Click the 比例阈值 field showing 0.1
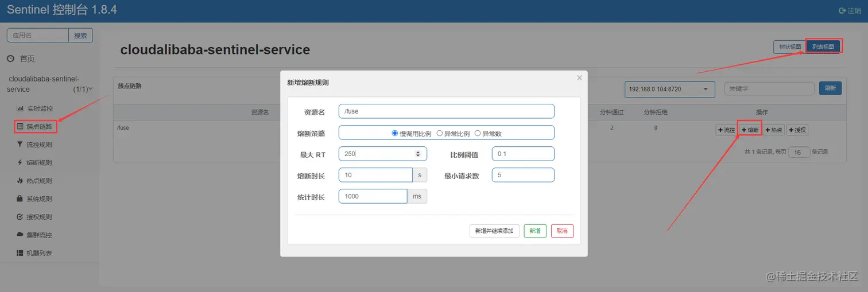 523,154
